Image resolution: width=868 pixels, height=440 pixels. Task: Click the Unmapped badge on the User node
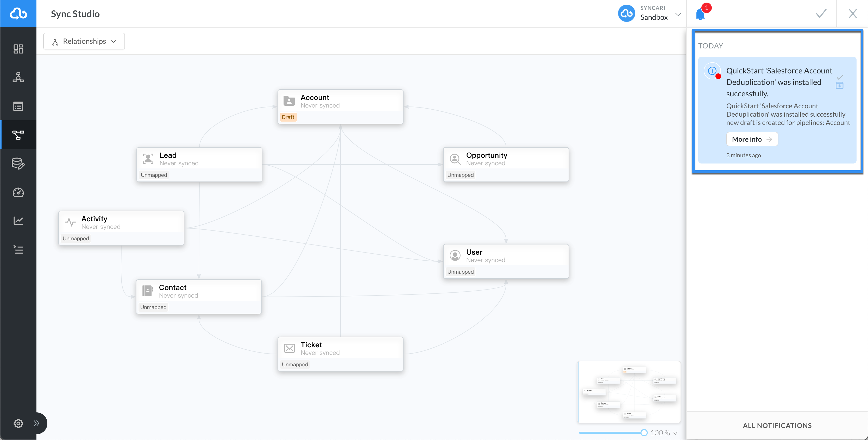pyautogui.click(x=461, y=272)
